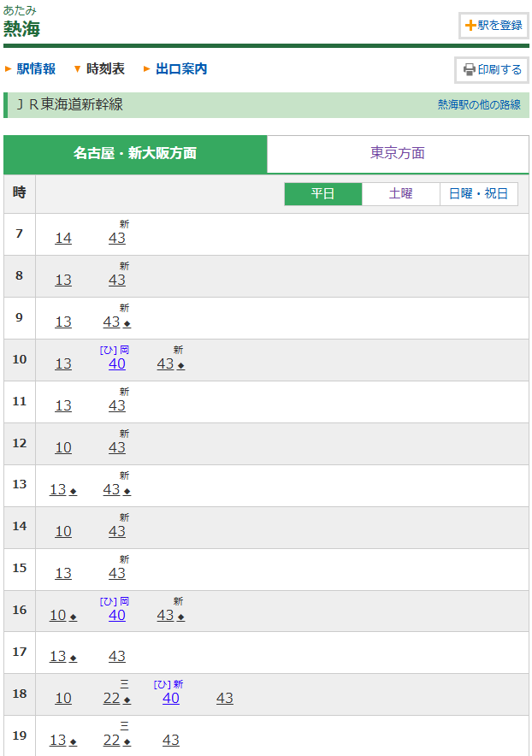Switch to the 土曜 Saturday schedule
This screenshot has width=532, height=756.
click(x=400, y=194)
